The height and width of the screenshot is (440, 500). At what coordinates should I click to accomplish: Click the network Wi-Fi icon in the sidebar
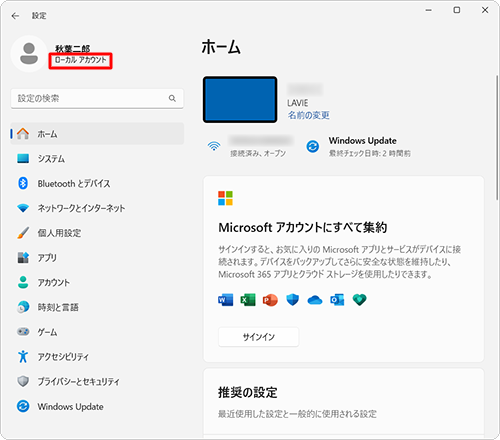tap(23, 208)
